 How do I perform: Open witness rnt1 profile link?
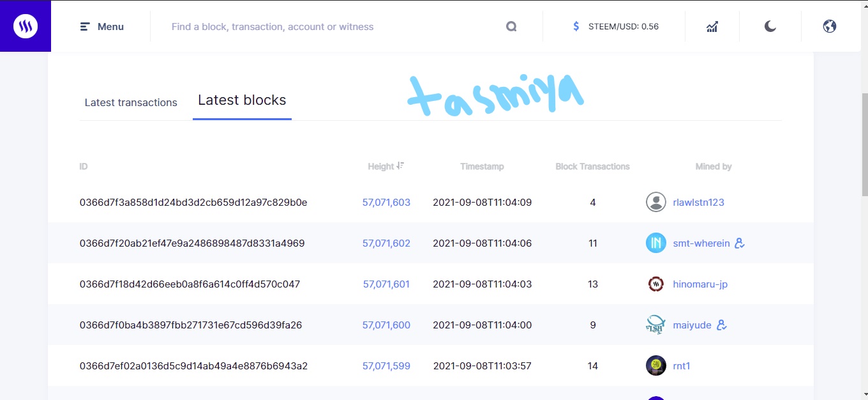[682, 366]
